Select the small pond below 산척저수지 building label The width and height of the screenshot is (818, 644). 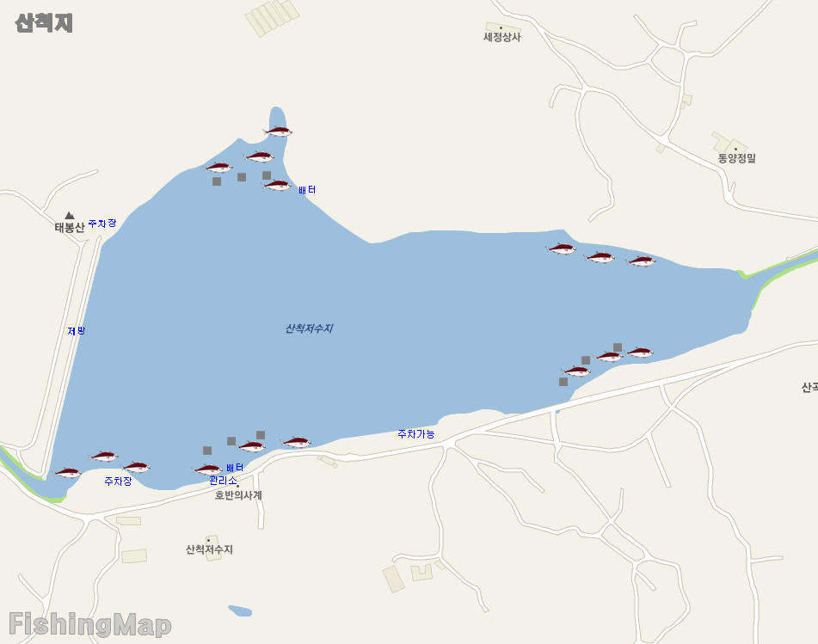240,610
